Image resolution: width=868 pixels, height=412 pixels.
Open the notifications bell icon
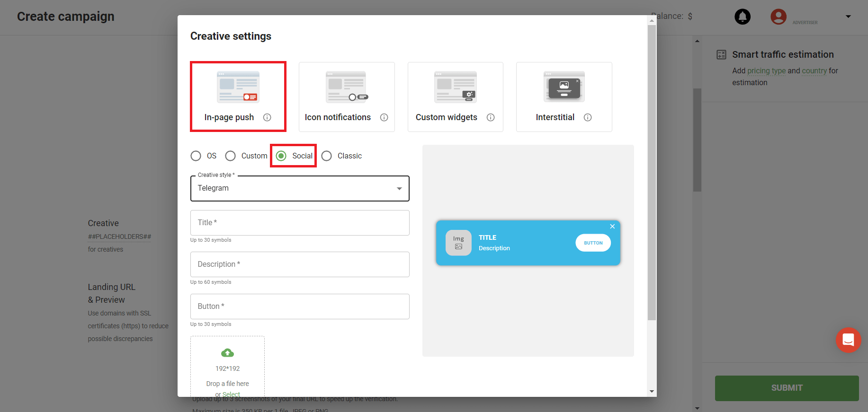tap(743, 17)
